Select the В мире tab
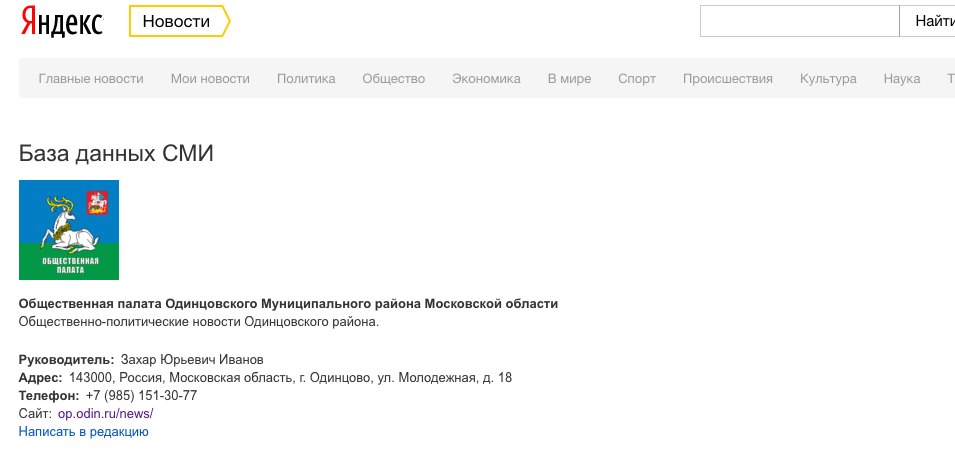This screenshot has height=469, width=955. [x=569, y=79]
